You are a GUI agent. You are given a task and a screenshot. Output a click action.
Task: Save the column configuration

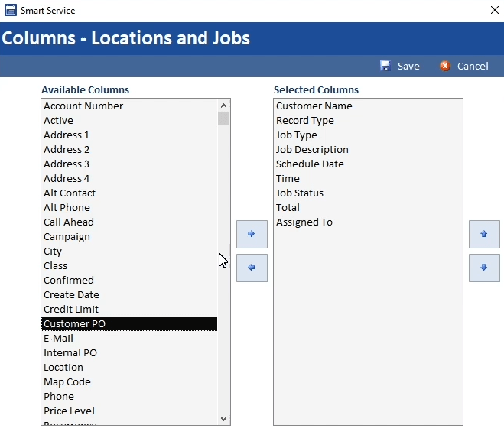(400, 66)
